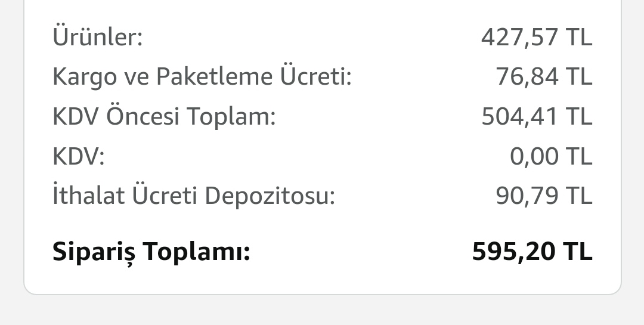Select the bold 595,20 TL order total
This screenshot has height=325, width=644.
tap(532, 252)
